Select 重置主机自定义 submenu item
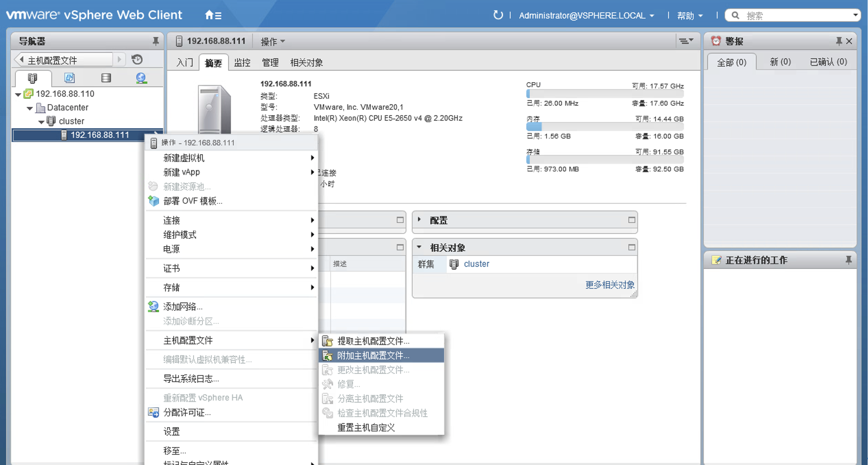 pos(381,427)
